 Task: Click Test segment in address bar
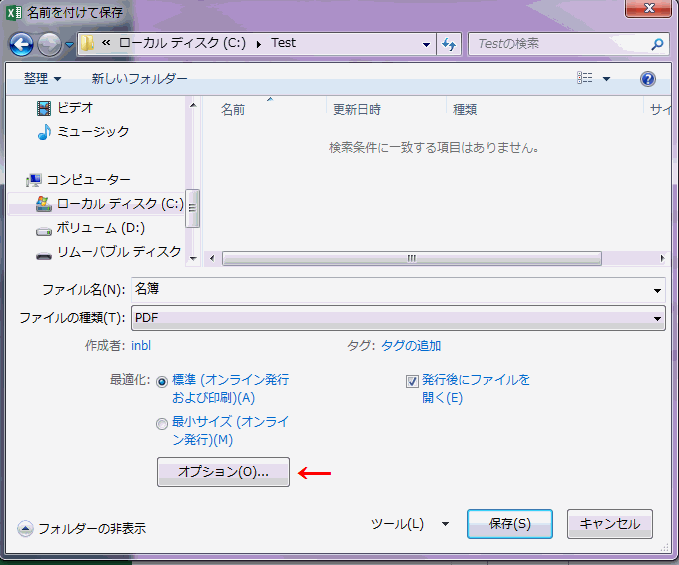coord(284,43)
